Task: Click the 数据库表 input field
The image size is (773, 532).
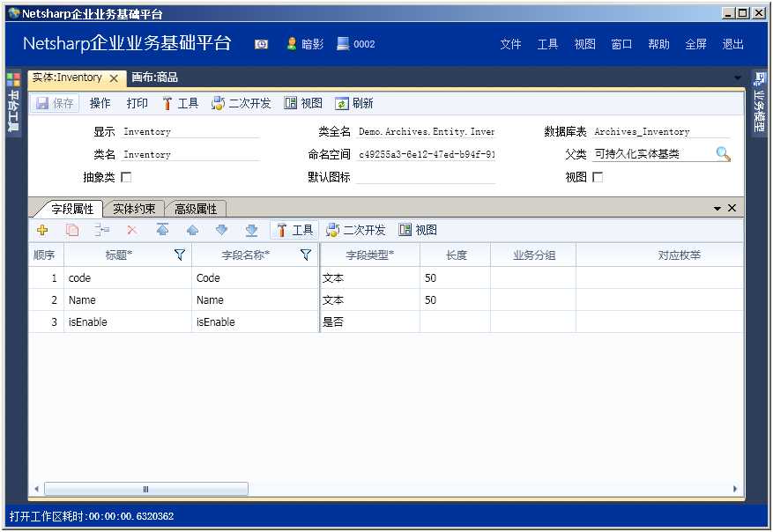Action: [x=661, y=131]
